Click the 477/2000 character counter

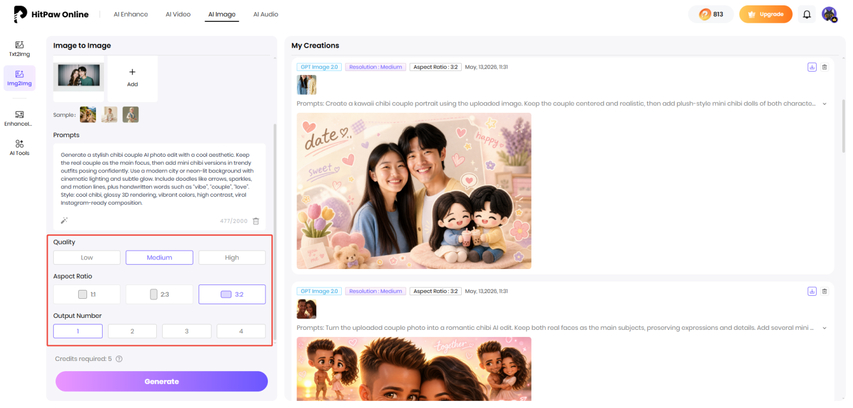233,221
